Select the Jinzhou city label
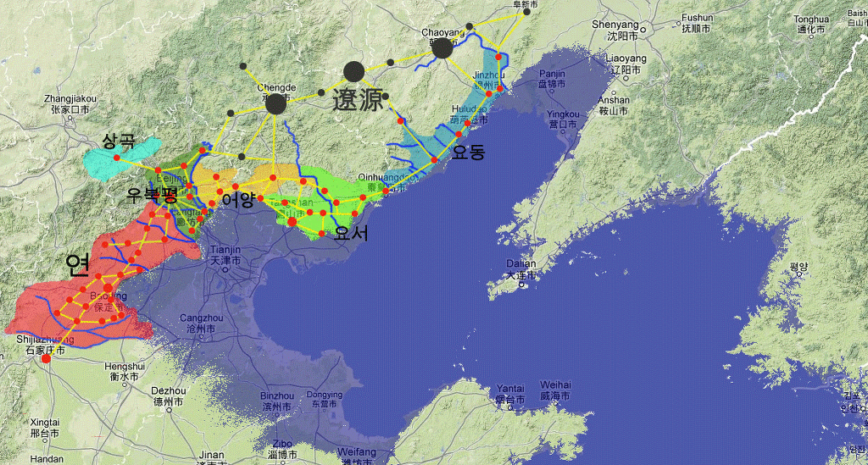 489,79
